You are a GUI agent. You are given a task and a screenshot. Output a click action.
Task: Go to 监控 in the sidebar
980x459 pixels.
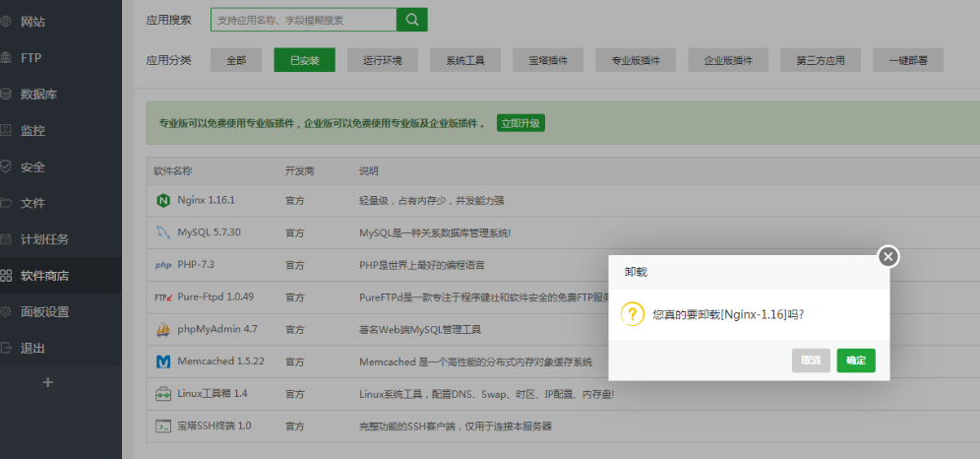tap(32, 131)
